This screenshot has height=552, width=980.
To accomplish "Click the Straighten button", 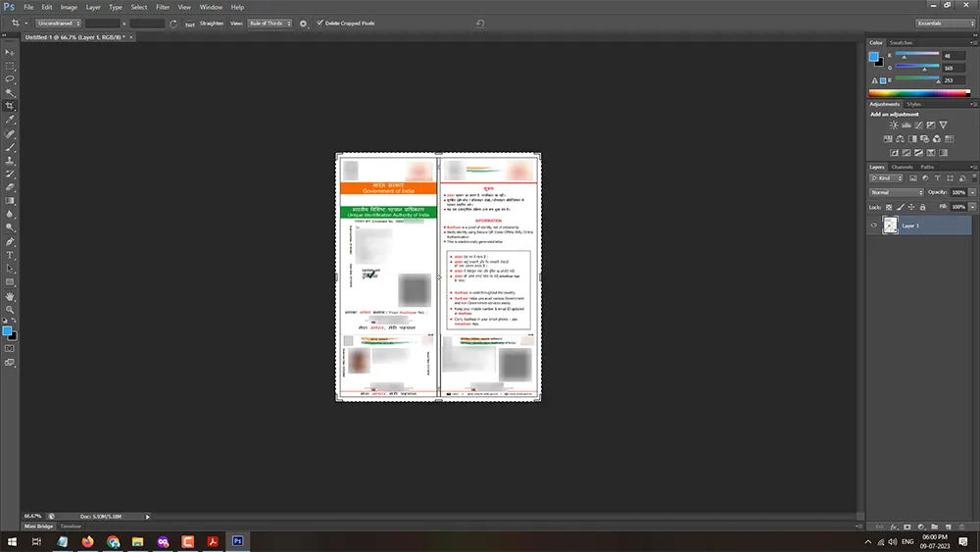I will pos(212,24).
